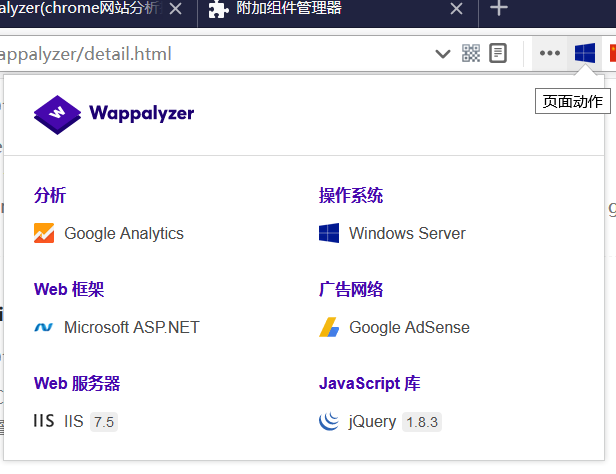The width and height of the screenshot is (616, 474).
Task: Open the 广告网络 category heading
Action: [x=351, y=289]
